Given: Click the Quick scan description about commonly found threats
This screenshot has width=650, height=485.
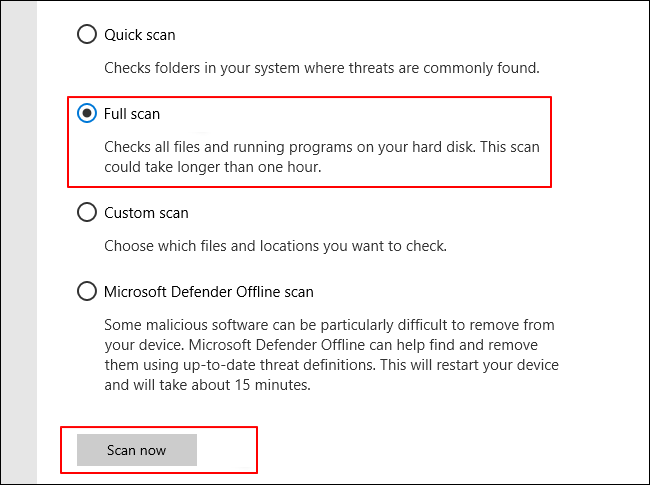Looking at the screenshot, I should [x=322, y=69].
